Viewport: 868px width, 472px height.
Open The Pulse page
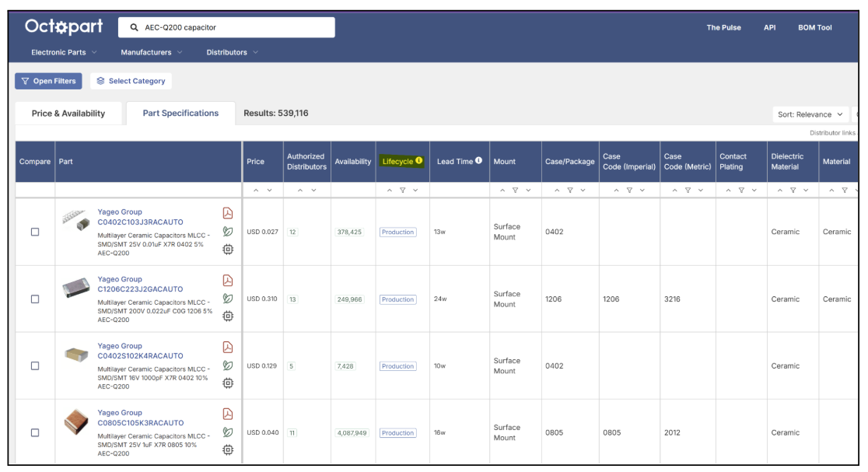pyautogui.click(x=723, y=27)
